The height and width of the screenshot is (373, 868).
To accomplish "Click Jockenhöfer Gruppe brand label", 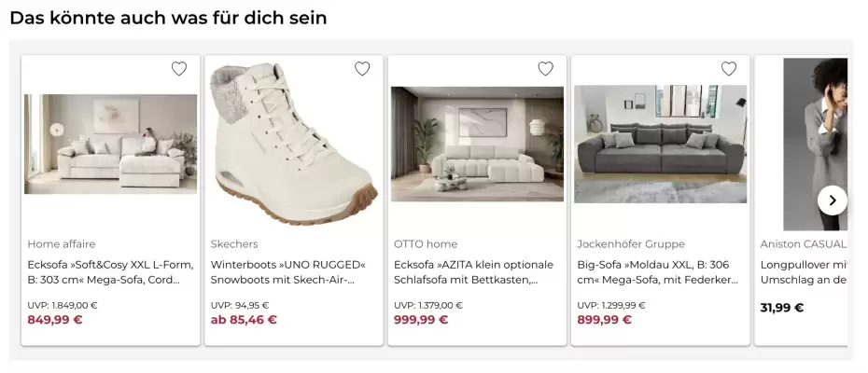I will pos(631,244).
